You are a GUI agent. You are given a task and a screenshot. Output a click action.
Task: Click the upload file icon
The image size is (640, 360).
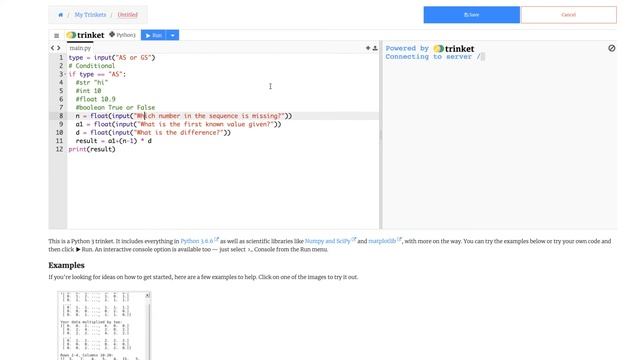[x=375, y=48]
